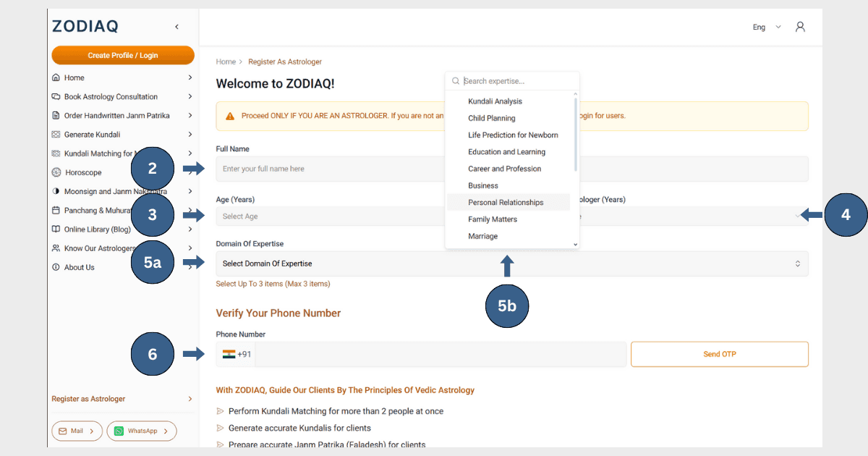Open Horoscope in the sidebar
The height and width of the screenshot is (456, 868).
[83, 172]
